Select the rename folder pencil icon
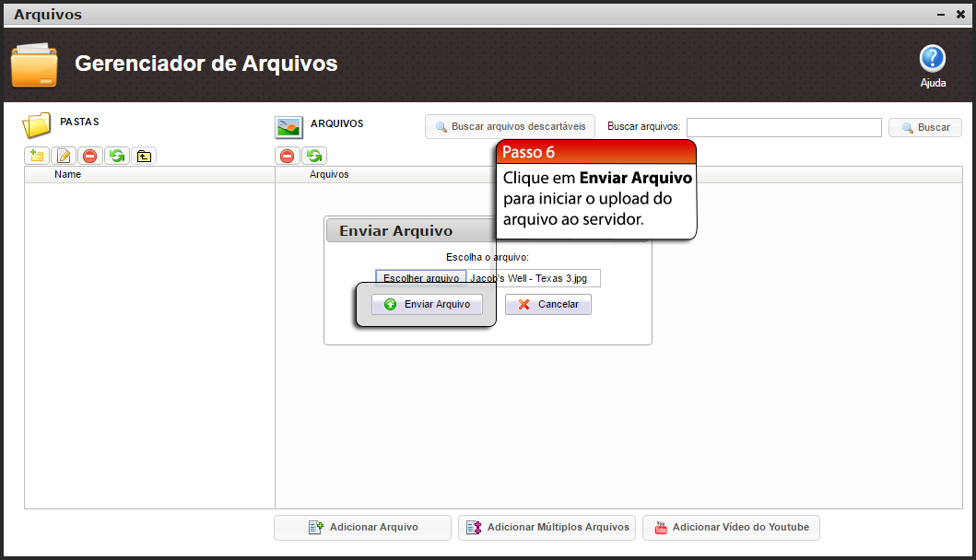This screenshot has width=976, height=560. point(63,156)
